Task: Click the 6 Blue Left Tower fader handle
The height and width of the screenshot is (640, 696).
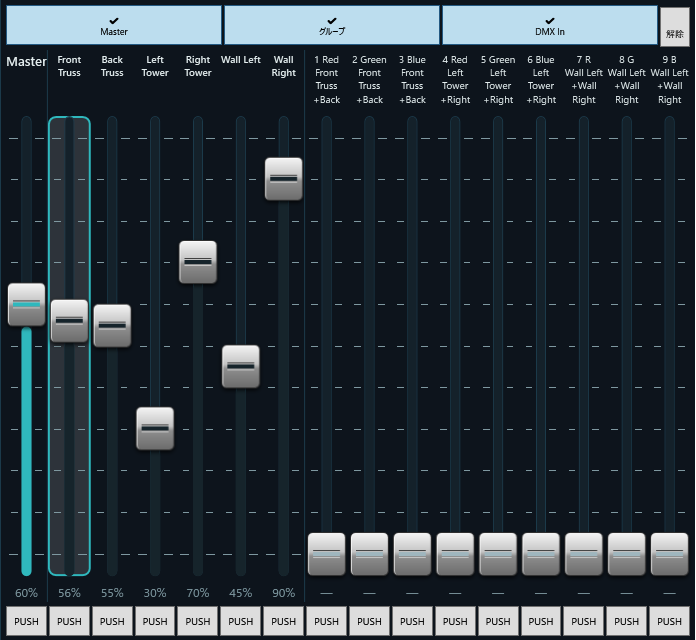Action: click(541, 554)
